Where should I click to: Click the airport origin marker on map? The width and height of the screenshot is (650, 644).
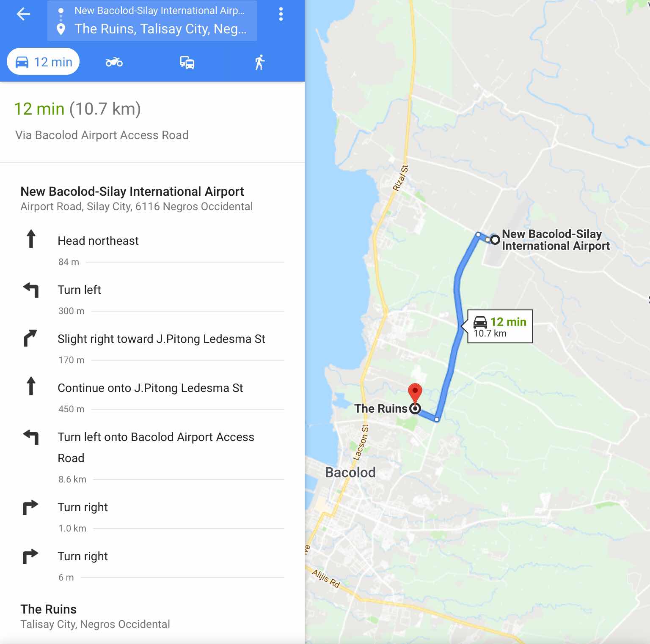coord(495,240)
